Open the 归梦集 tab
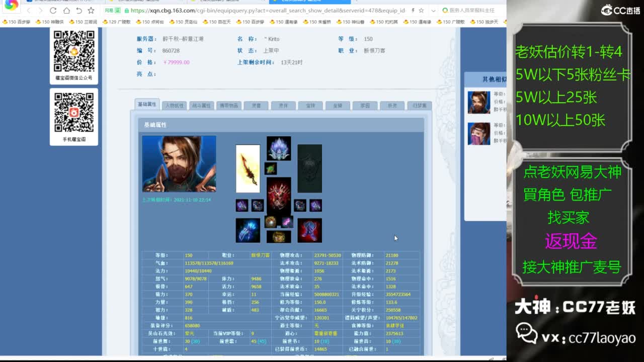This screenshot has height=362, width=644. pos(420,106)
